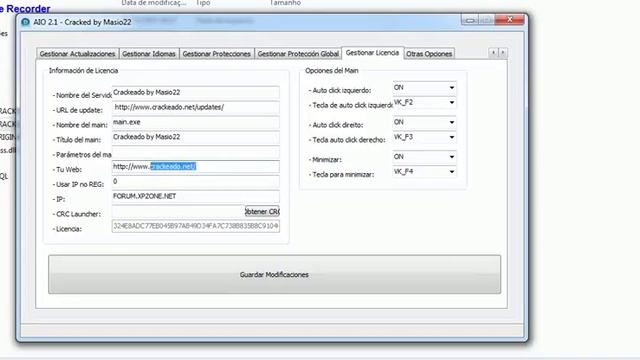Image resolution: width=640 pixels, height=360 pixels.
Task: Click the 'Opciones del Main' group label
Action: click(331, 71)
